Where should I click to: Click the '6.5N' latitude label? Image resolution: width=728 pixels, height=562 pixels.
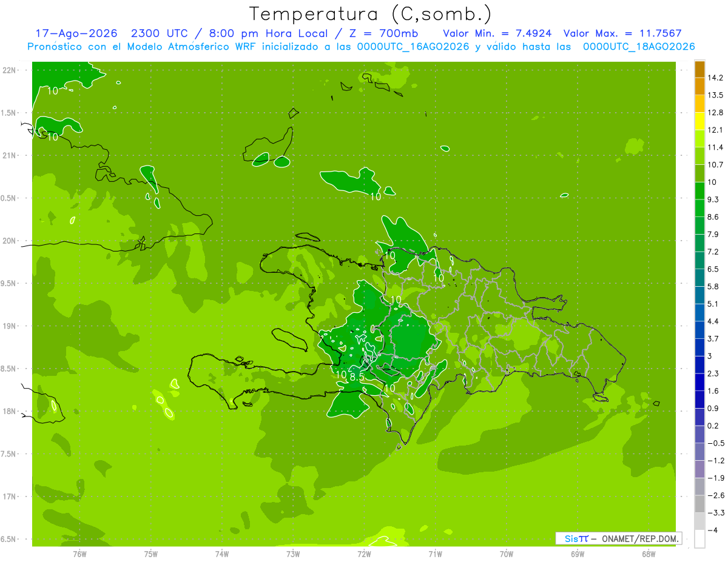pos(8,540)
